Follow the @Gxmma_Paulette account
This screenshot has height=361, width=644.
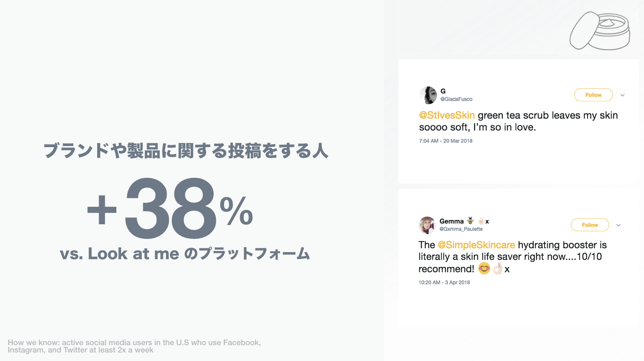click(590, 225)
